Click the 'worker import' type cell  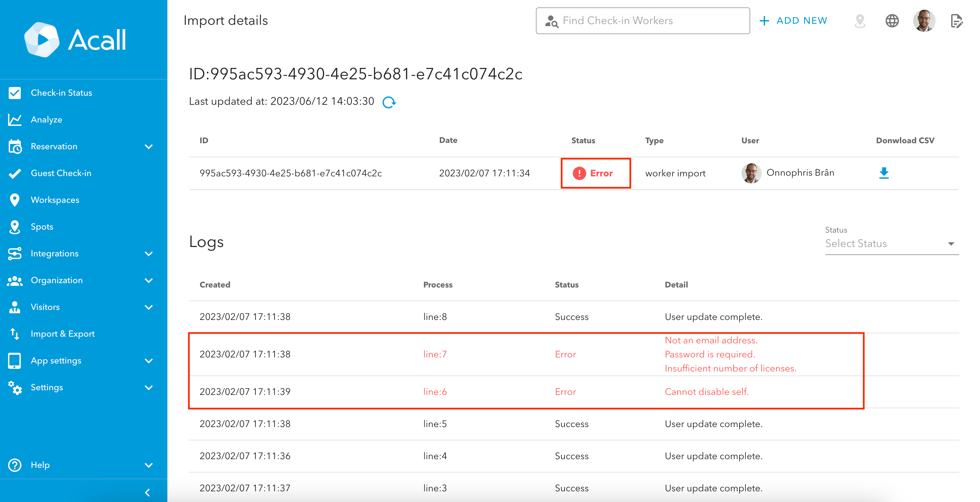675,173
